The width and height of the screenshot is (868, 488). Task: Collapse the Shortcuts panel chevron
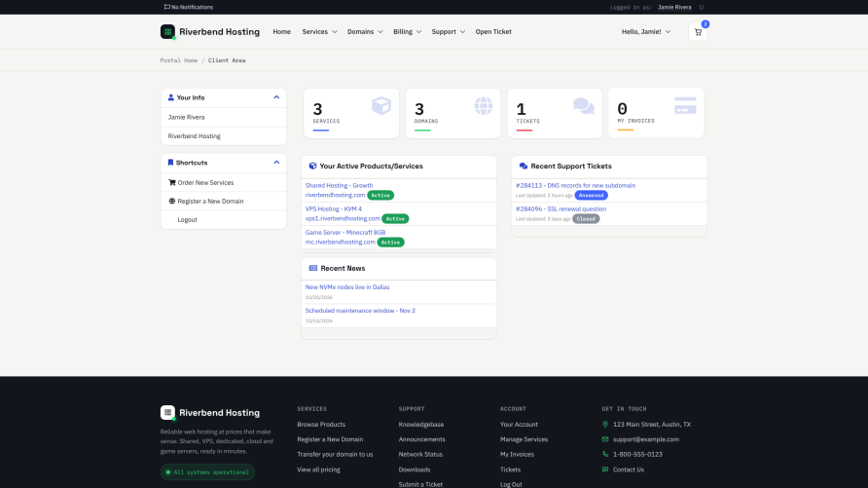coord(276,163)
